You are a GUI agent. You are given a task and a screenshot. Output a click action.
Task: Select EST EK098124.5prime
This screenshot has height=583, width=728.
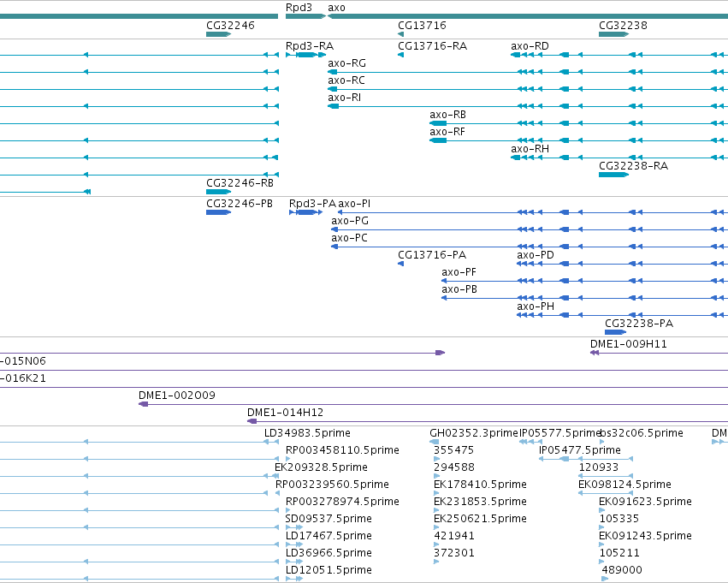click(624, 485)
